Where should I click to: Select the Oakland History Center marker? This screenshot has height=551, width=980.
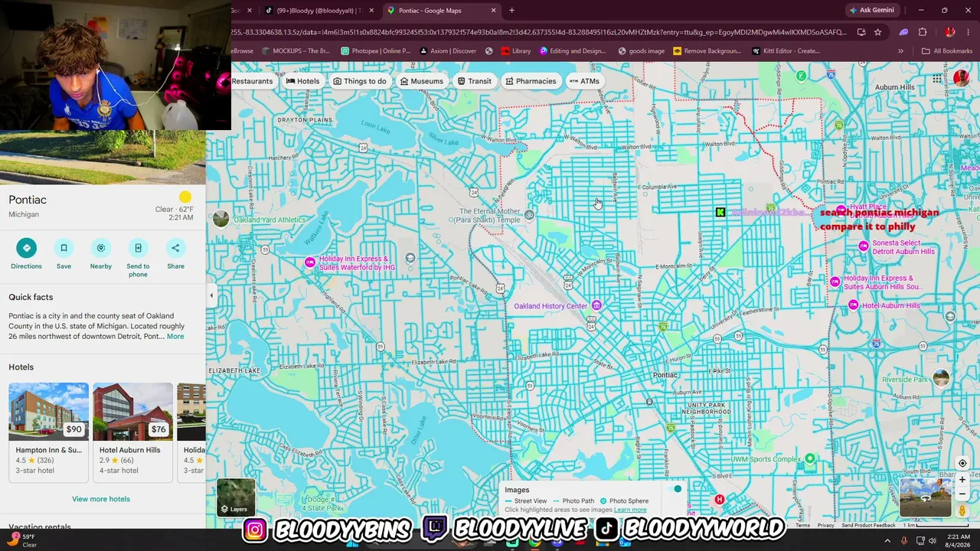point(596,306)
